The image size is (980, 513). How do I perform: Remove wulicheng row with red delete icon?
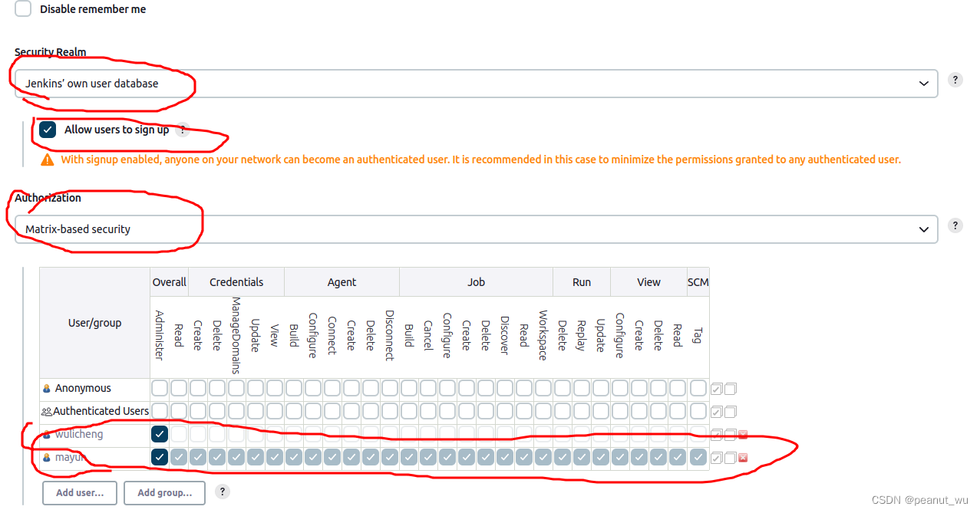pos(743,435)
